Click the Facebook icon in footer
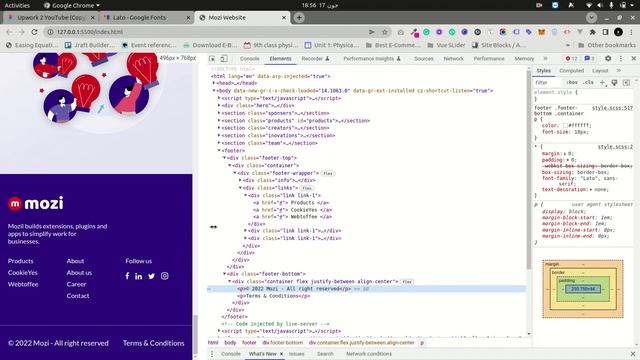Image resolution: width=640 pixels, height=360 pixels. [127, 276]
